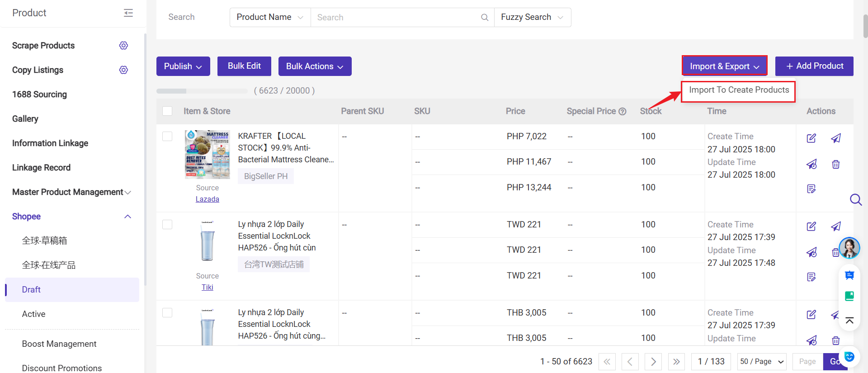868x373 pixels.
Task: Open Scrape Products settings gear
Action: (123, 45)
